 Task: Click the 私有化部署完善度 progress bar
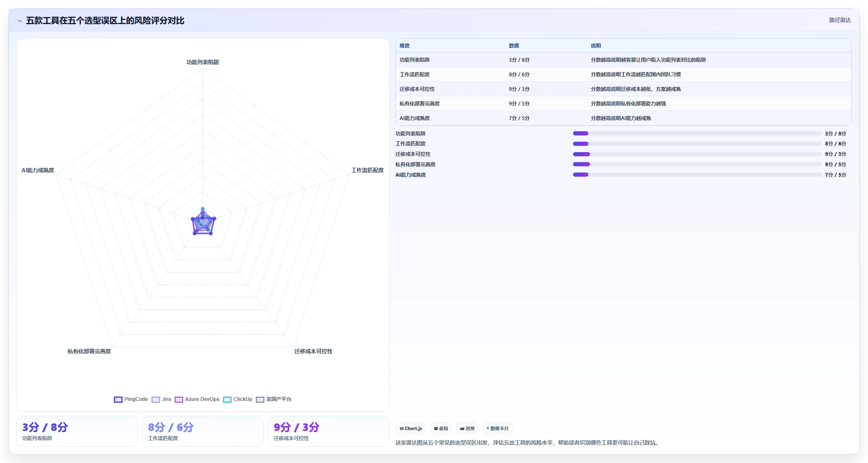[x=697, y=164]
